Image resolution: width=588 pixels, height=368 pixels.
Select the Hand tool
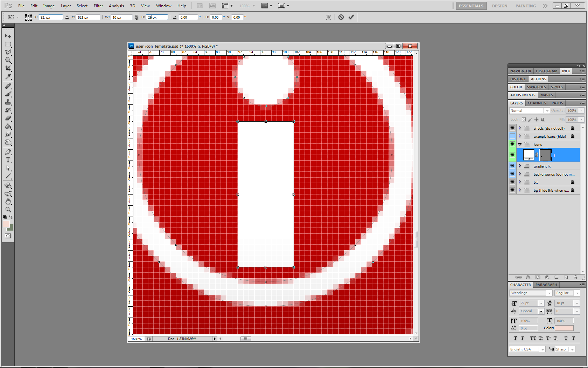pos(8,202)
